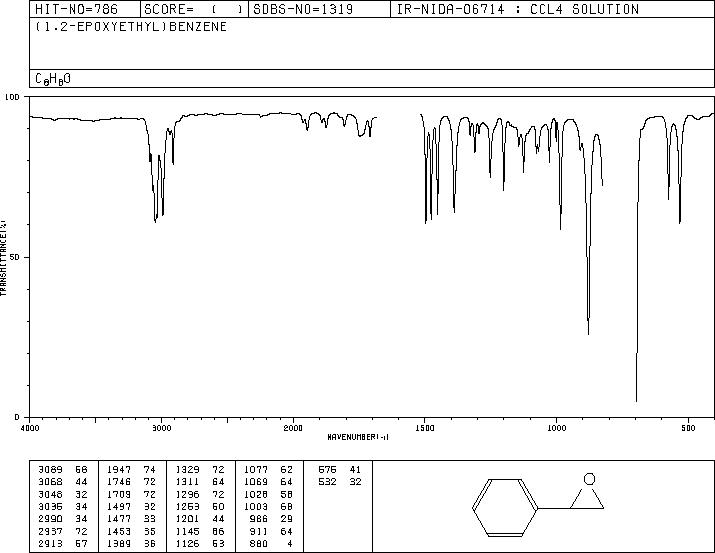The height and width of the screenshot is (553, 715).
Task: Click transmittance value 29 beside 986
Action: (x=286, y=519)
